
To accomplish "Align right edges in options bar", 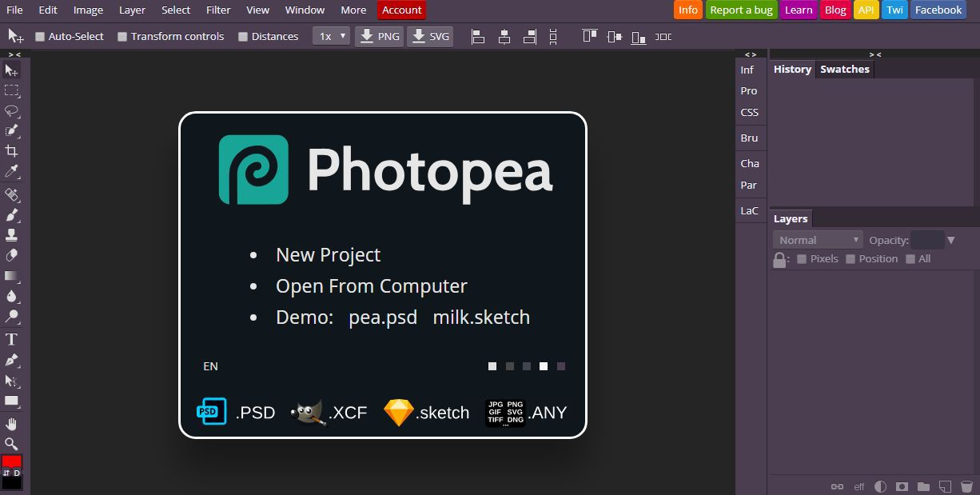I will click(x=530, y=37).
